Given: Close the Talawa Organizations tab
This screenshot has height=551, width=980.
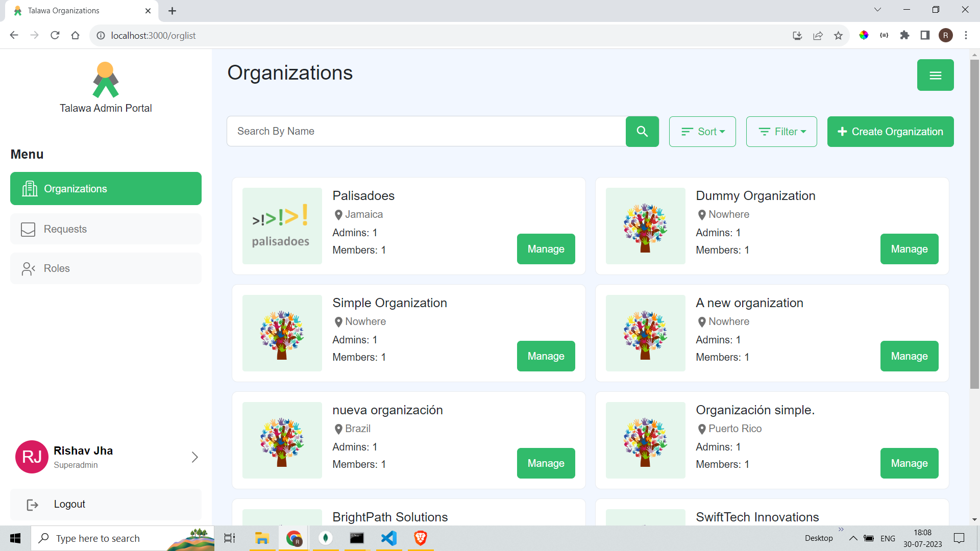Looking at the screenshot, I should click(x=148, y=11).
